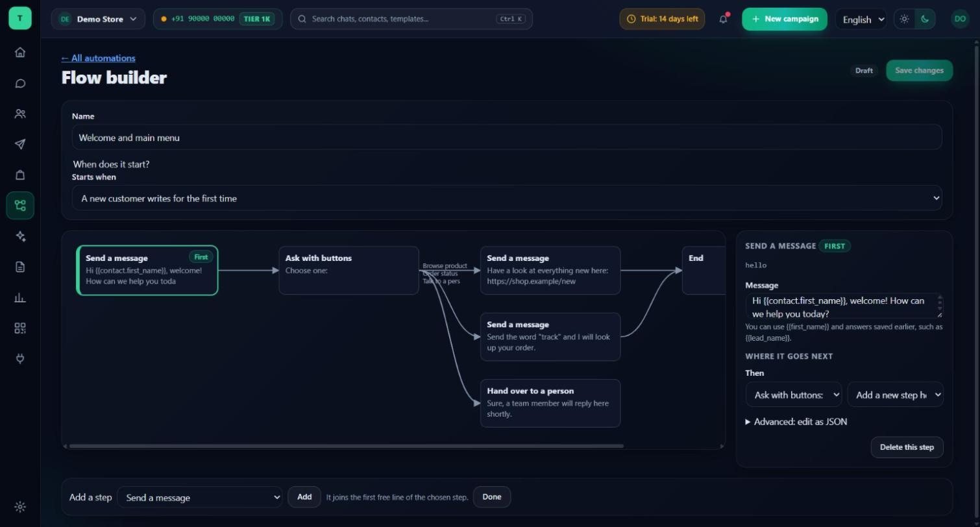The image size is (980, 527).
Task: Click the green T logo icon
Action: point(19,18)
